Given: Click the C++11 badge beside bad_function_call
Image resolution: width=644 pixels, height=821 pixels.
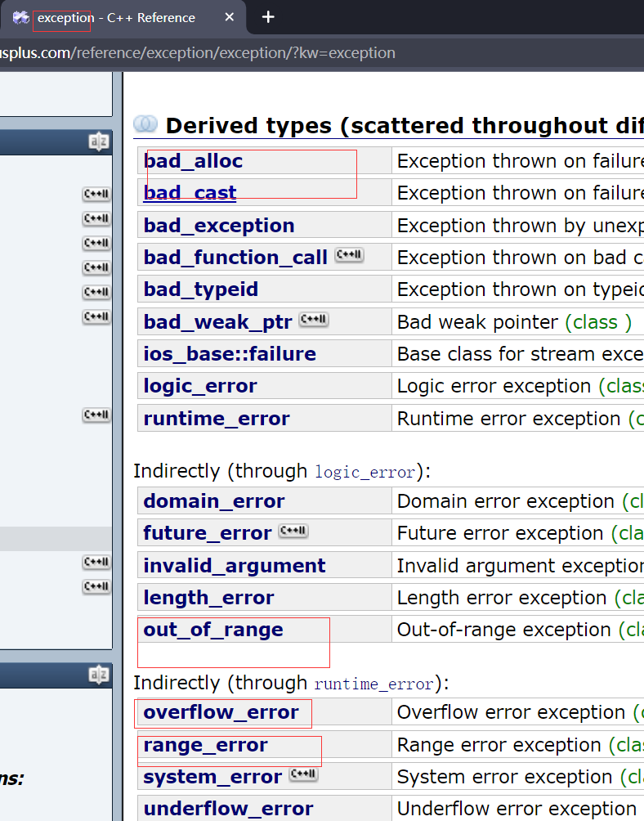Looking at the screenshot, I should 349,255.
